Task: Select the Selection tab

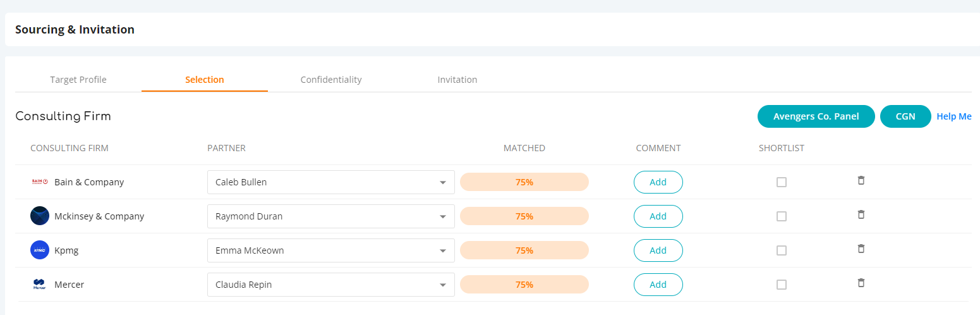Action: pyautogui.click(x=205, y=80)
